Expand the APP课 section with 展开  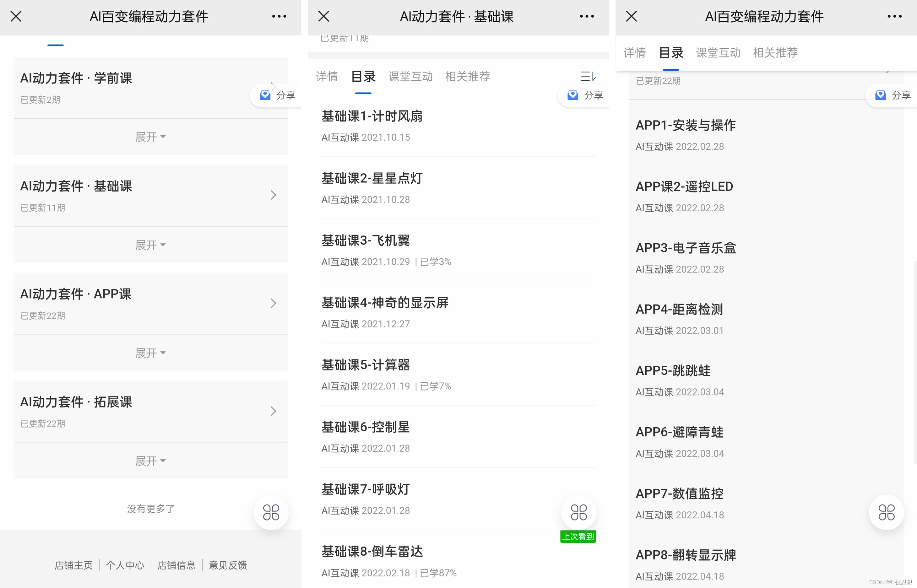(150, 353)
